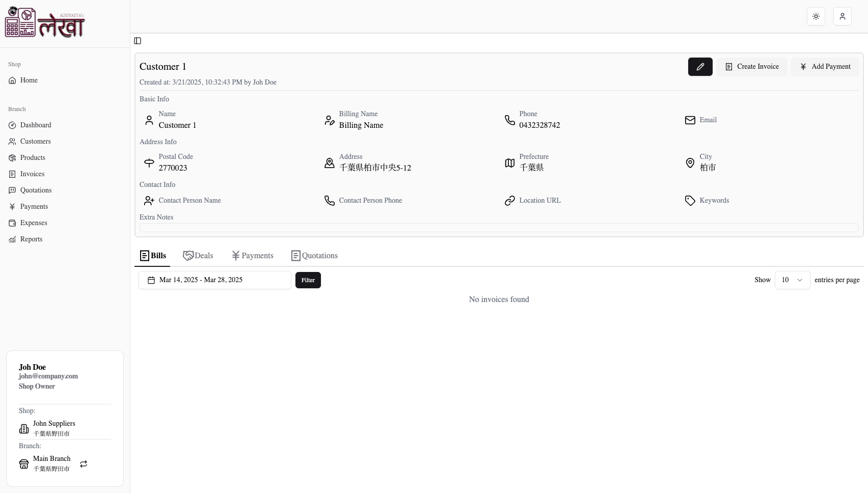Toggle light/dark mode with the sun icon
868x493 pixels.
point(816,16)
